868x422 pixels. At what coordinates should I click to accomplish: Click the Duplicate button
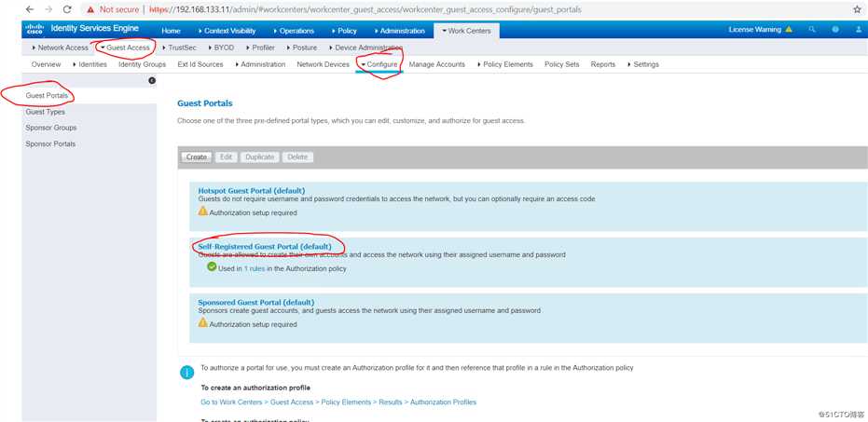(x=259, y=157)
